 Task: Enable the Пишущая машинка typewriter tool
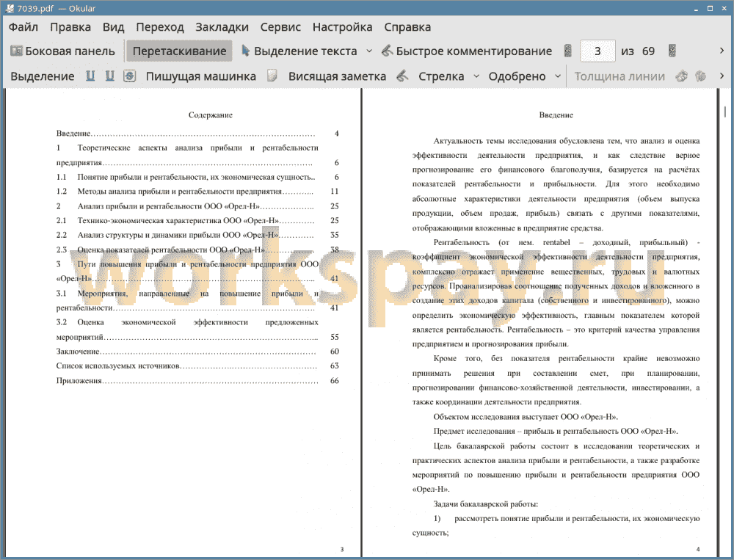click(x=201, y=76)
